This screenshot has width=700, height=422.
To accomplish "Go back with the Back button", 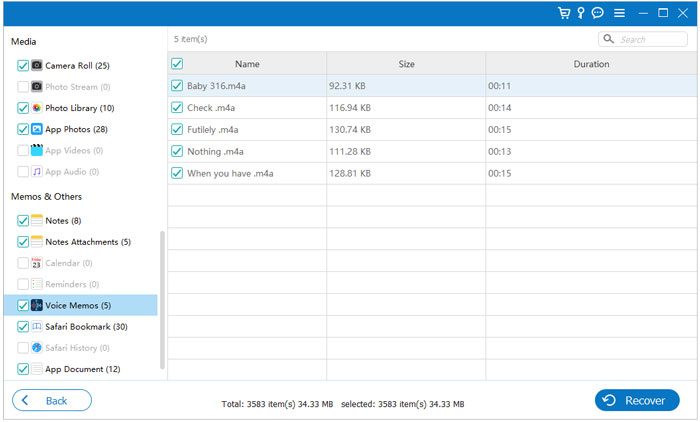I will tap(52, 400).
